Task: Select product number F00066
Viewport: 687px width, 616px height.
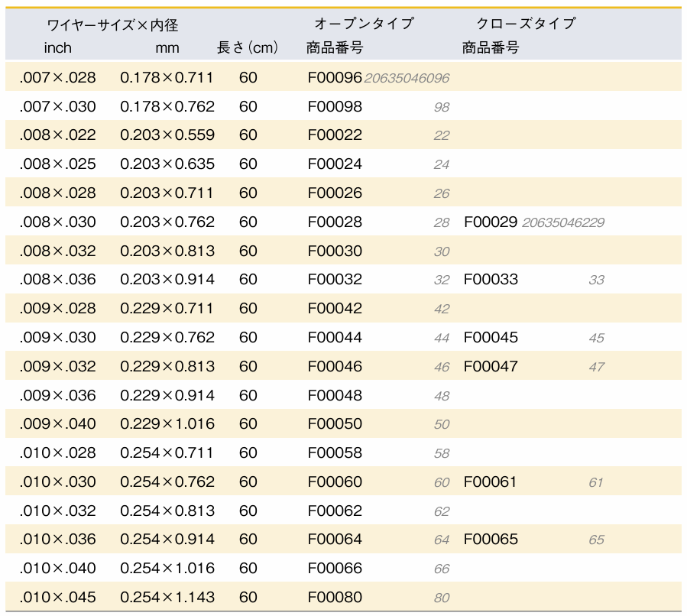Action: click(x=335, y=568)
